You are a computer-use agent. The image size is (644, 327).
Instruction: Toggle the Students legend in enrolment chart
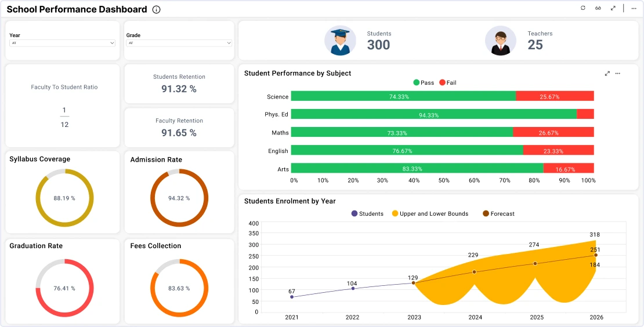367,214
